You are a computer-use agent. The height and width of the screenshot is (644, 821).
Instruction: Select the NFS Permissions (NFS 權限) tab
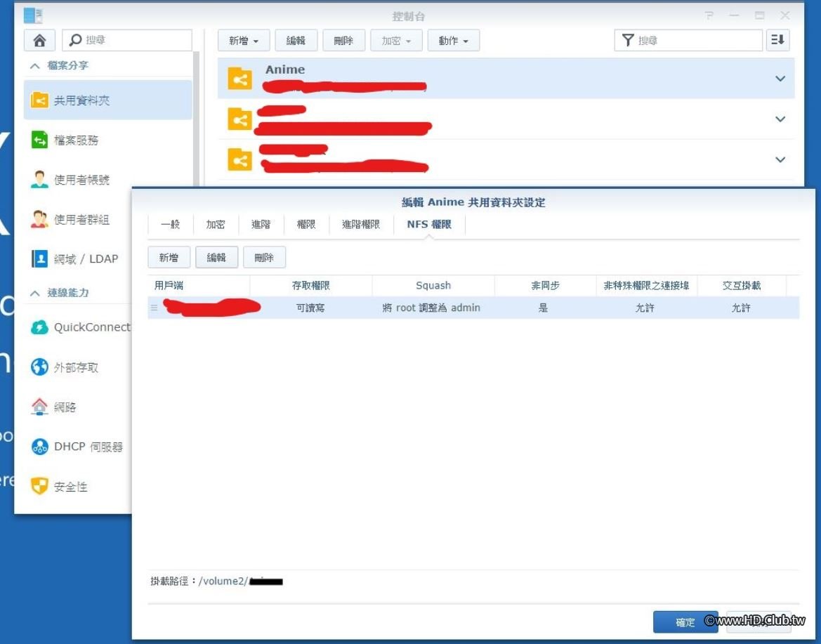[x=429, y=225]
